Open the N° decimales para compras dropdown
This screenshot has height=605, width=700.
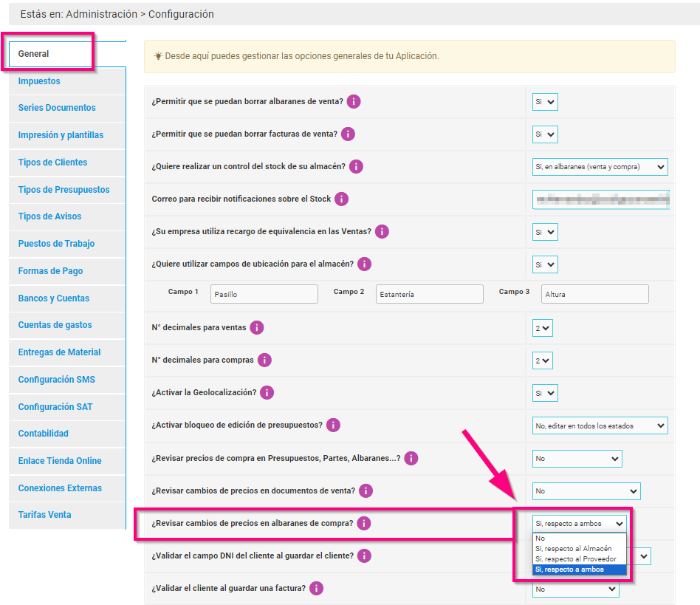[x=543, y=360]
